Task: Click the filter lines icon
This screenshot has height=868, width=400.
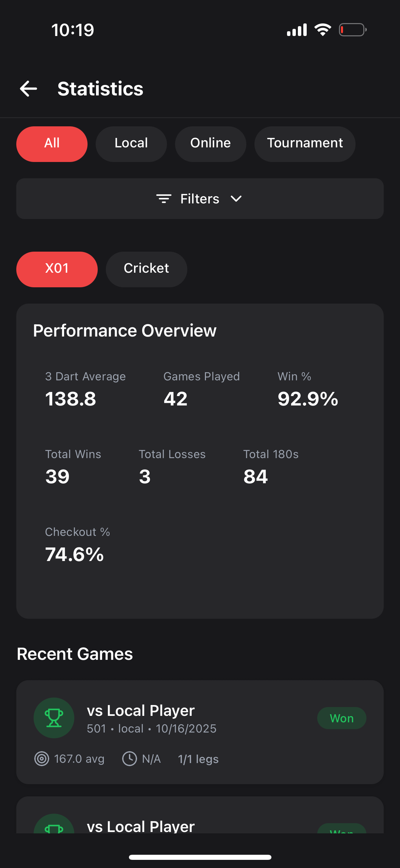Action: [164, 199]
